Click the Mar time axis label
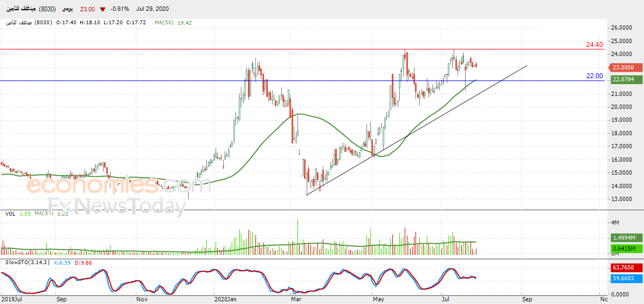The height and width of the screenshot is (304, 644). [x=296, y=300]
